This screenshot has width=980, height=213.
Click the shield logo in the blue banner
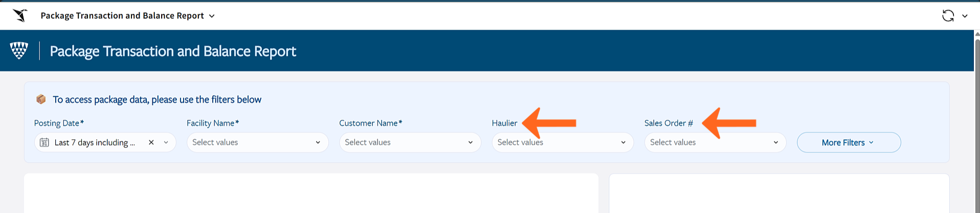[x=19, y=51]
